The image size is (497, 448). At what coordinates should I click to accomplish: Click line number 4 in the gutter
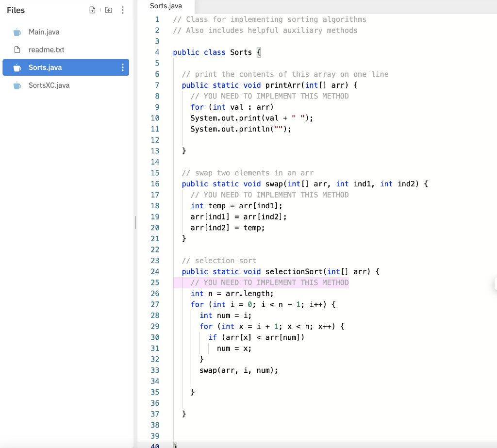(x=157, y=52)
